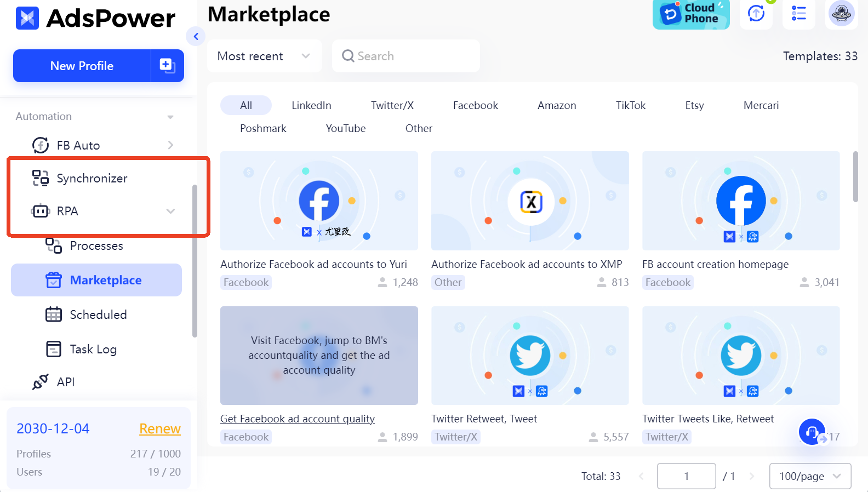
Task: Click the Marketplace page heading
Action: tap(269, 14)
